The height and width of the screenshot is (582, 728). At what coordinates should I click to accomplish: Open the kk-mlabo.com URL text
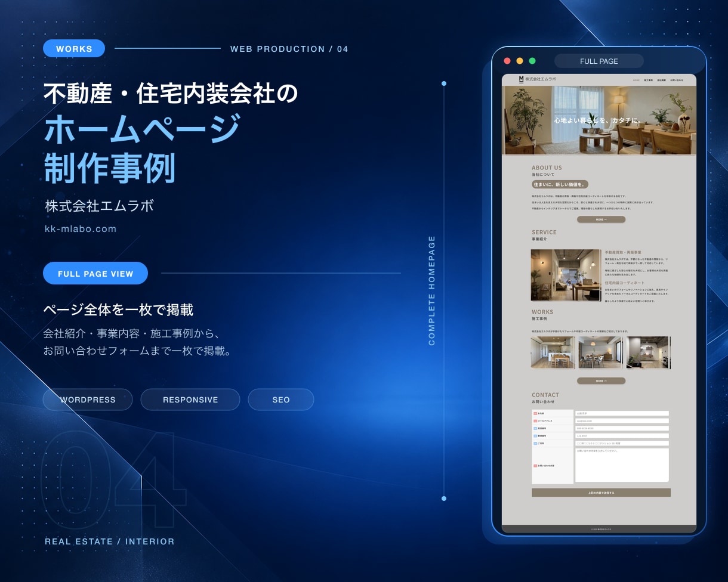click(x=81, y=229)
